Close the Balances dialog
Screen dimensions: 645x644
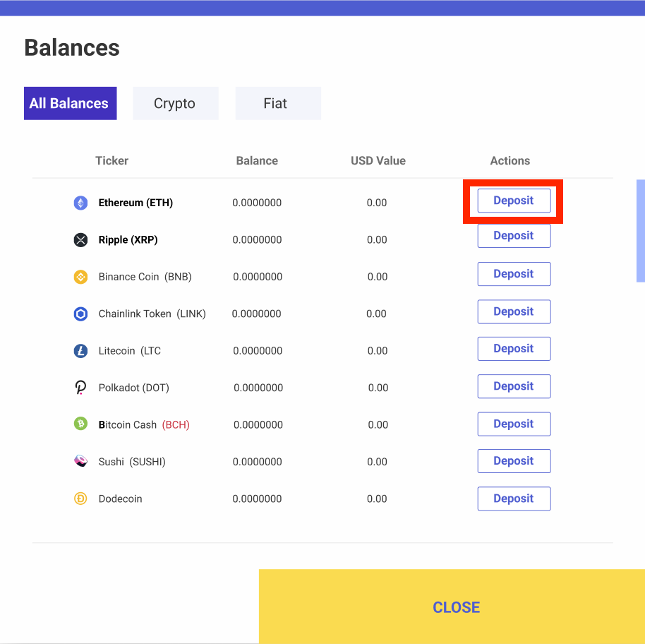(x=452, y=607)
